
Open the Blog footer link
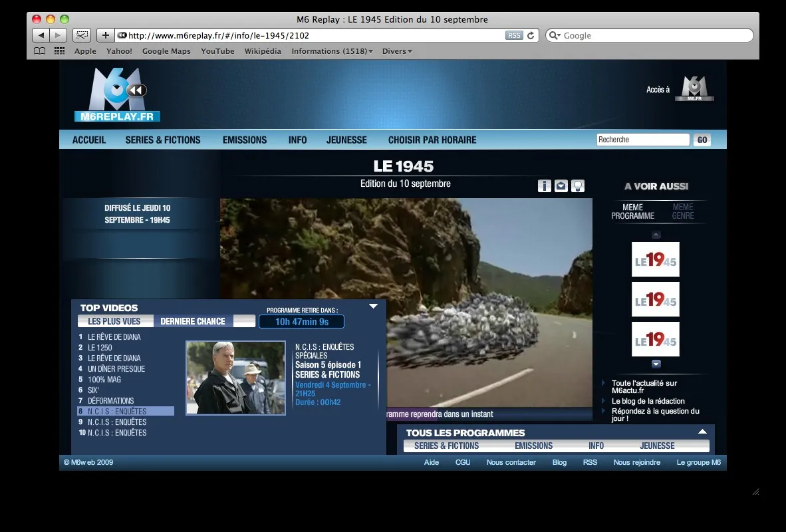(559, 462)
